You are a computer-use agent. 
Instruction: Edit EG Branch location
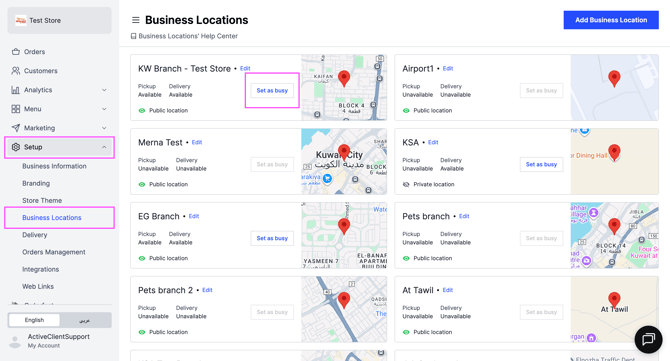pyautogui.click(x=194, y=216)
